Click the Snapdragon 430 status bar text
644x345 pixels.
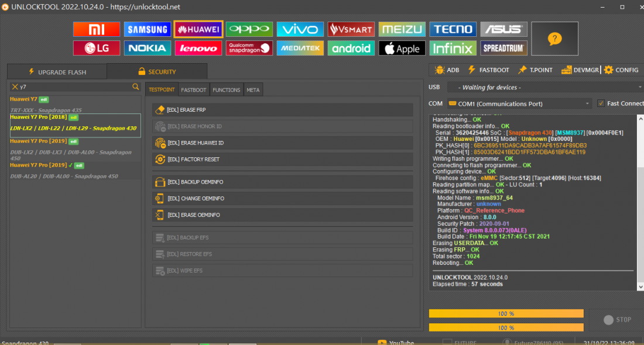click(25, 343)
